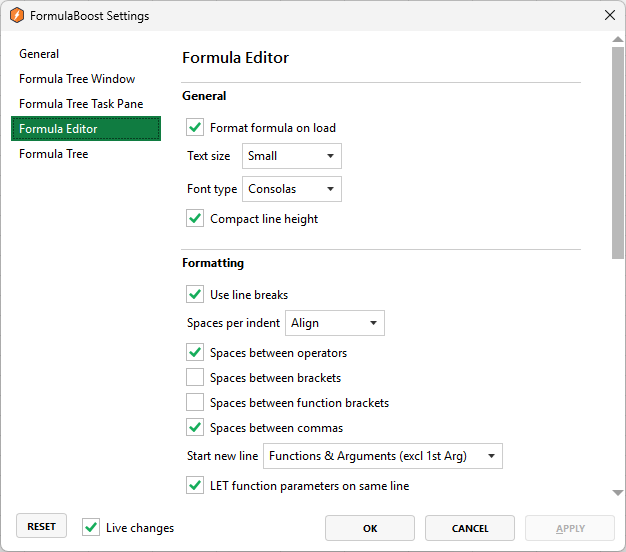This screenshot has height=552, width=626.
Task: Enable Spaces between function brackets
Action: 195,403
